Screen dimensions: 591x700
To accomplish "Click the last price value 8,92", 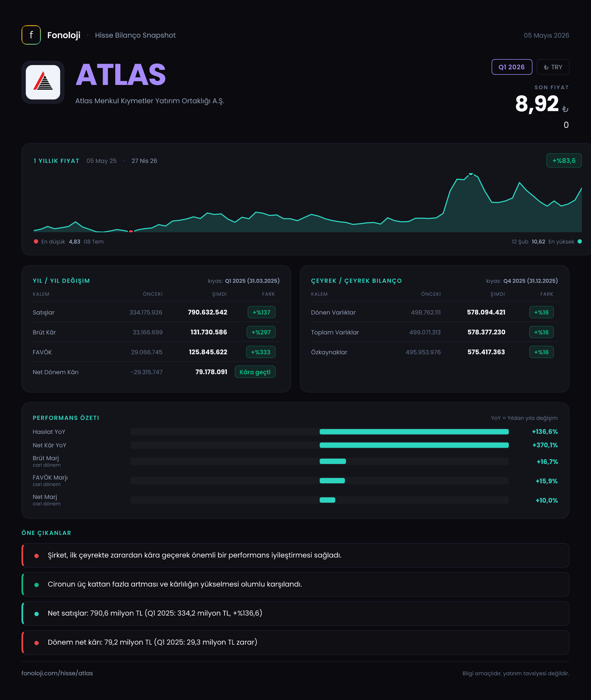I will (537, 103).
